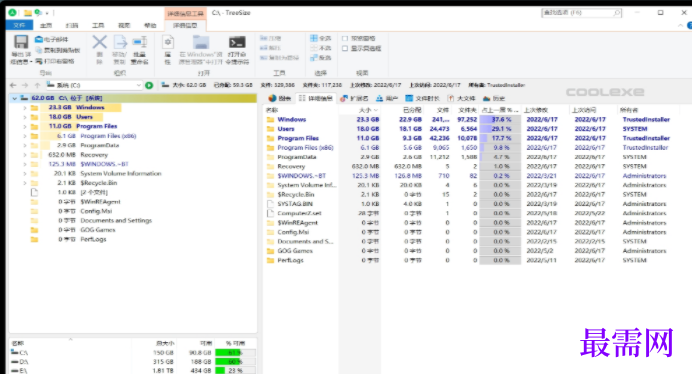The image size is (692, 374).
Task: Enable the Preview Pane (预览窗格) checkbox
Action: [345, 38]
